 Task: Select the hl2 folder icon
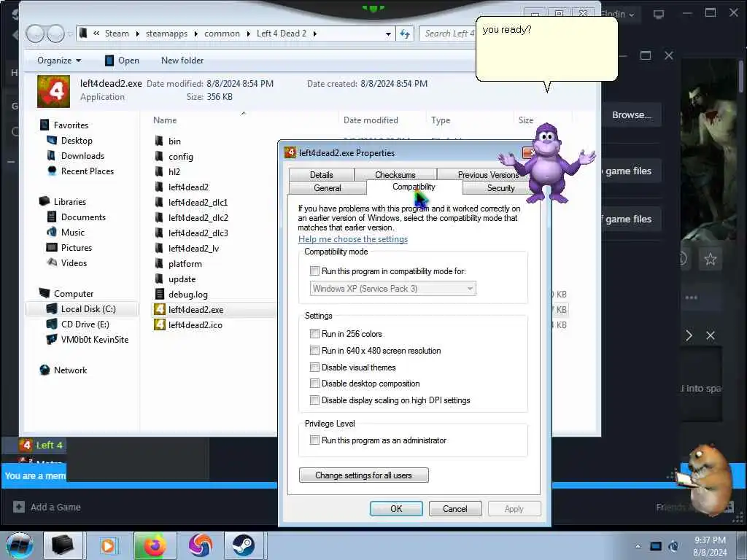point(159,171)
